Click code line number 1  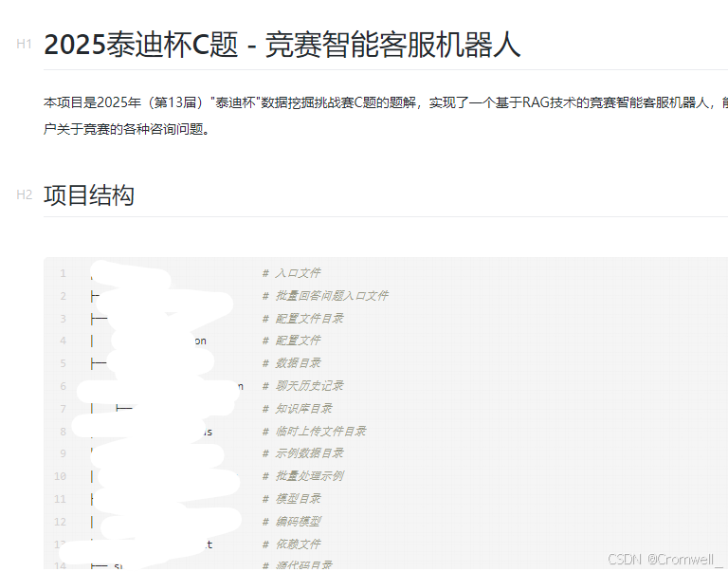[x=63, y=273]
